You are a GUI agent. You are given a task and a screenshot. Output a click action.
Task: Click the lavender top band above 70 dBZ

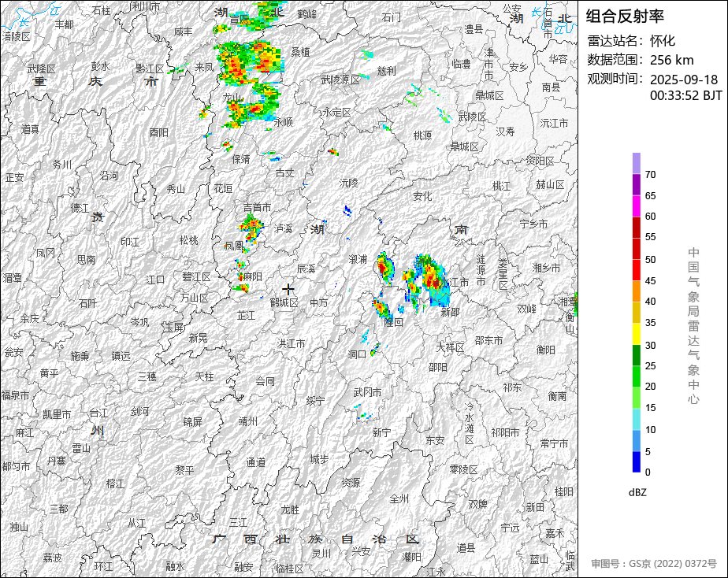(636, 164)
